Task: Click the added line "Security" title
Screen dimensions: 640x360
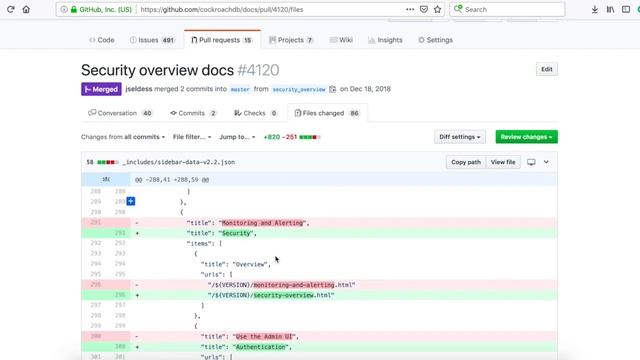Action: [x=319, y=233]
